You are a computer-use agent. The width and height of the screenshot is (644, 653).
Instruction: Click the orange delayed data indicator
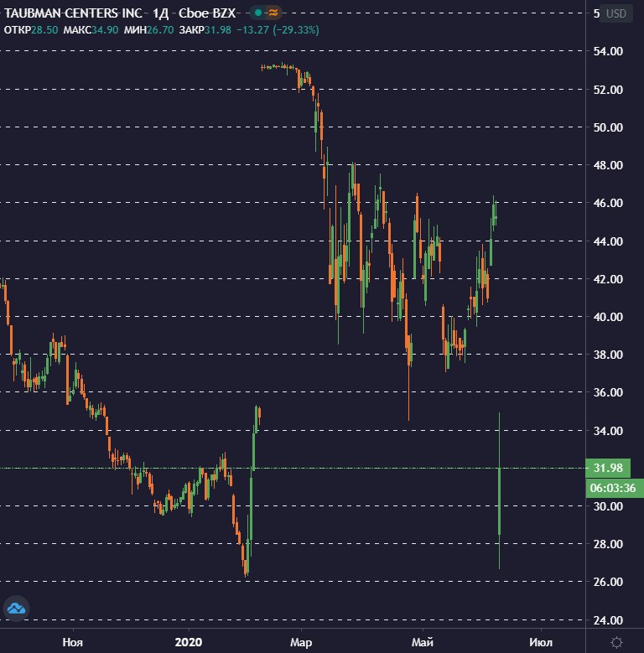(273, 13)
